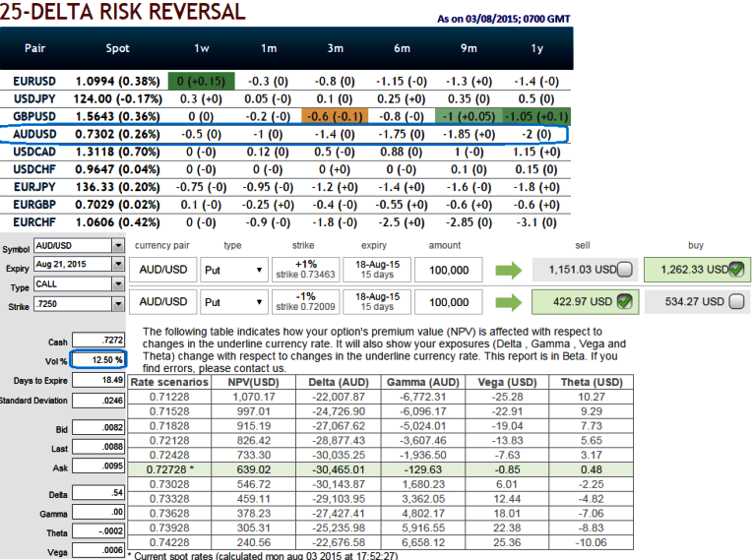
Task: Click the Gamma (AUD) column header
Action: (423, 382)
